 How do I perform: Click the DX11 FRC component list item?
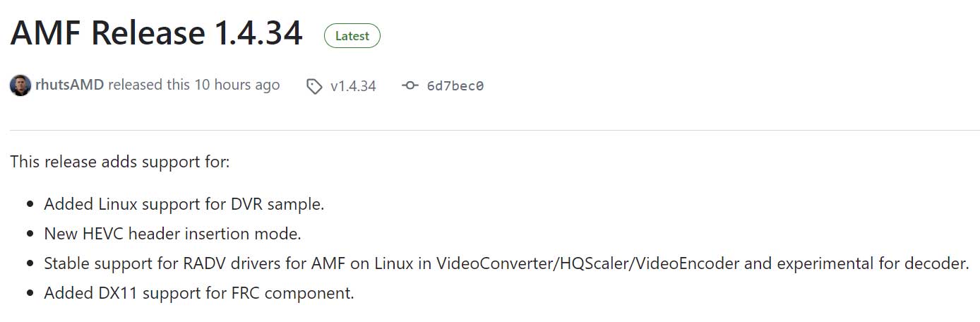coord(198,292)
